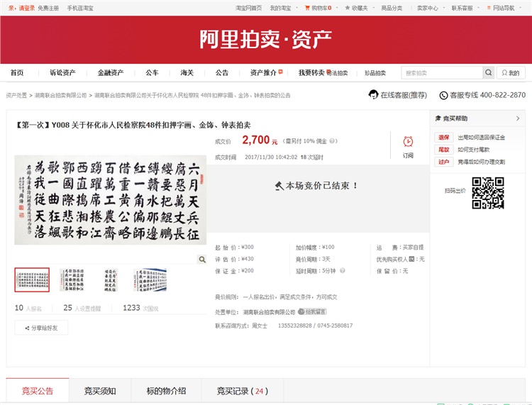
Task: Open 出局如何退回保证金 help link
Action: tap(481, 138)
